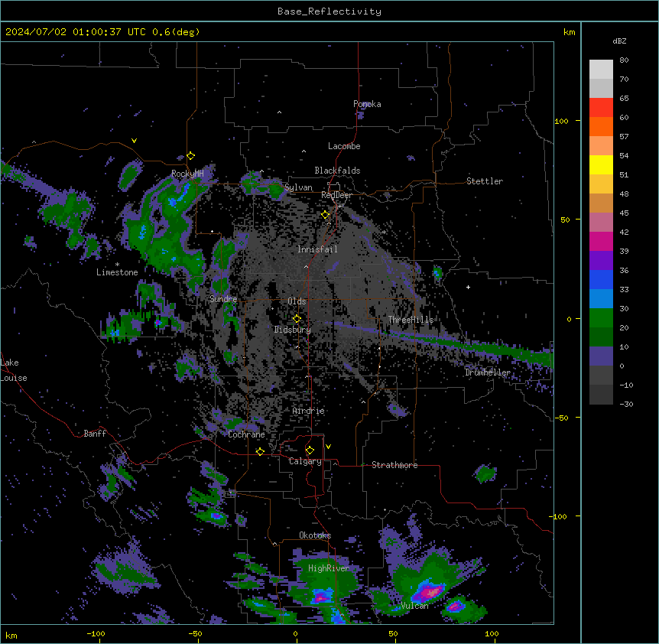Image resolution: width=659 pixels, height=644 pixels.
Task: Click the ThreeHills town label
Action: pyautogui.click(x=411, y=320)
